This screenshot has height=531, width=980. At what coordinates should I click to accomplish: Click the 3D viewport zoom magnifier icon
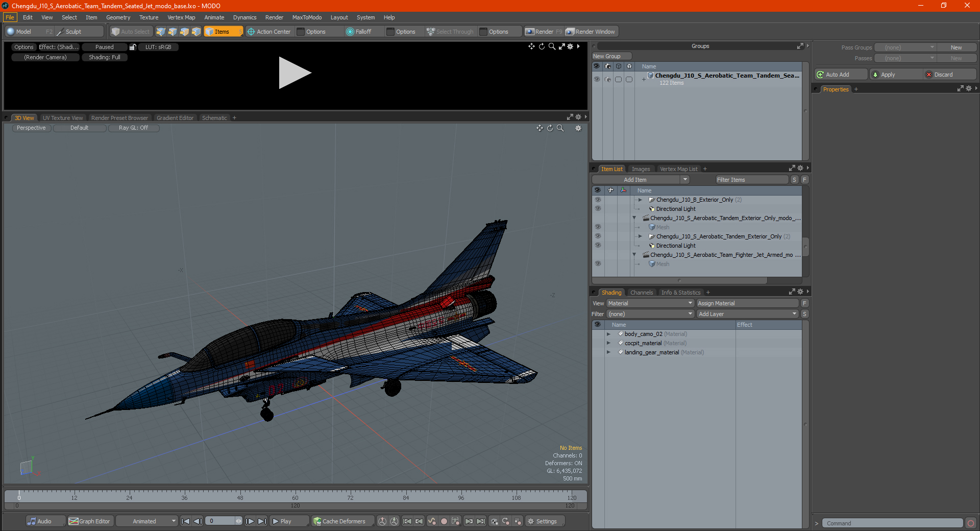pyautogui.click(x=560, y=128)
